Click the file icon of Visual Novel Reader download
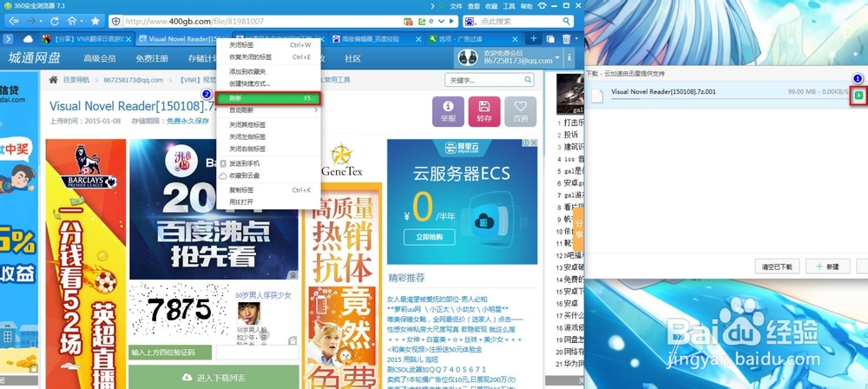Viewport: 868px width, 389px height. 597,96
